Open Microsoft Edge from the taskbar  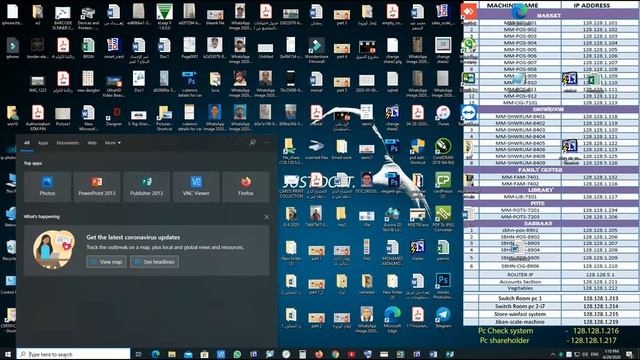pyautogui.click(x=156, y=354)
